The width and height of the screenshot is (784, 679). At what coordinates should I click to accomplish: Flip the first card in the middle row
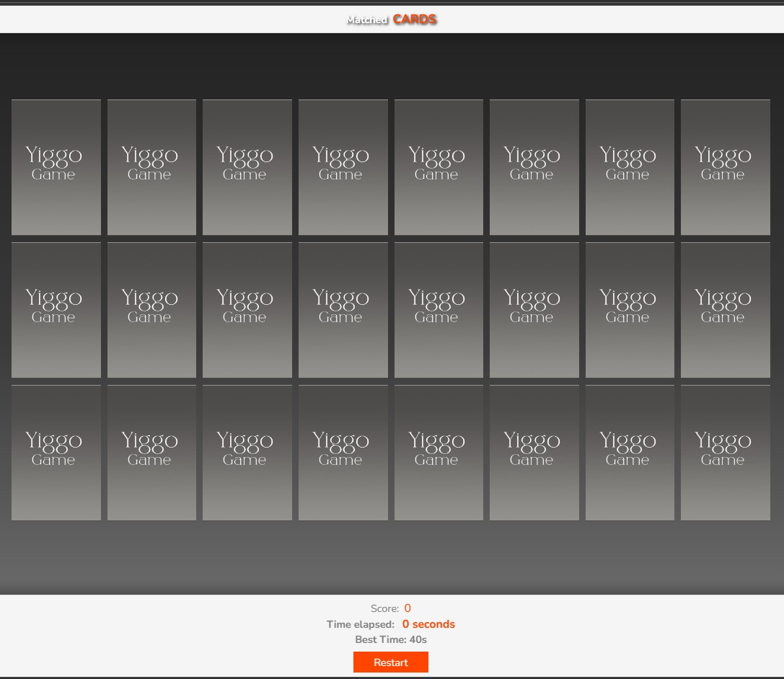coord(56,310)
